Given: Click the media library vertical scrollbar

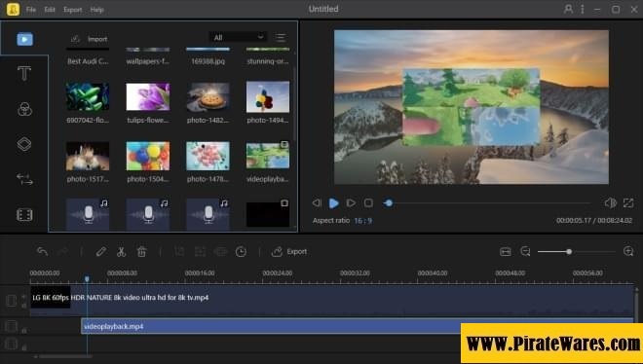Looking at the screenshot, I should tap(295, 104).
